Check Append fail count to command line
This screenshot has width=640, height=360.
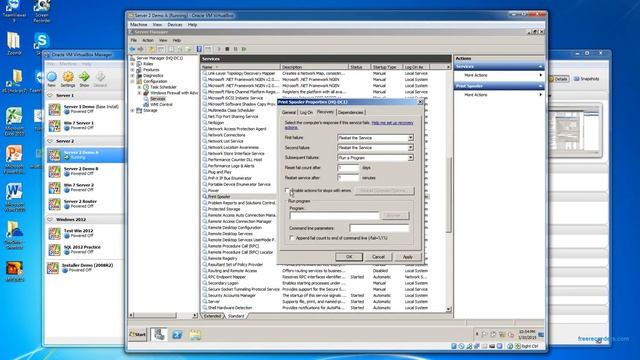coord(292,238)
